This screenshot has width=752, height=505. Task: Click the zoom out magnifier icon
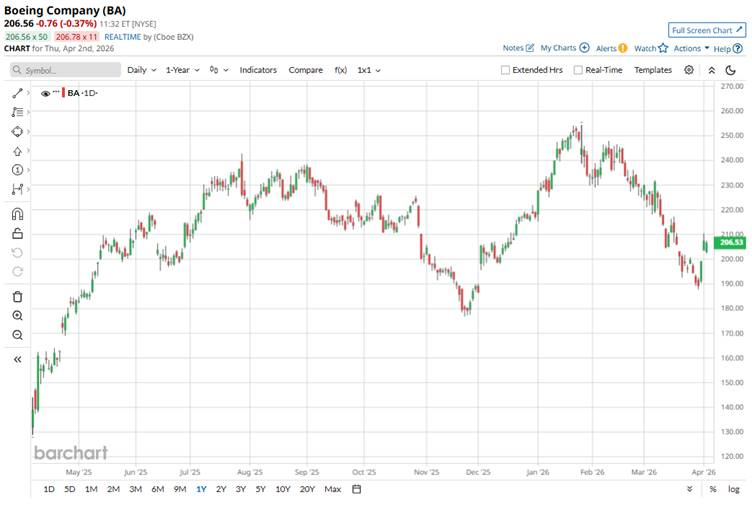[x=17, y=335]
